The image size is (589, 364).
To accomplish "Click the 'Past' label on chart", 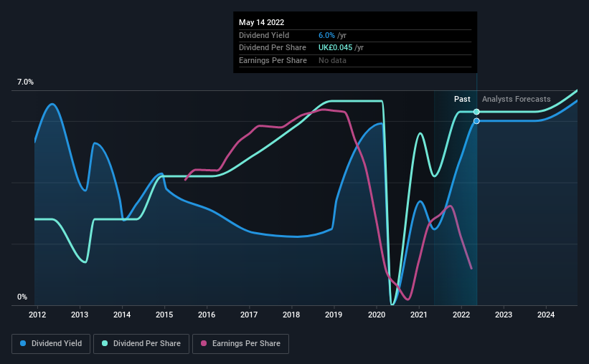I will [462, 99].
